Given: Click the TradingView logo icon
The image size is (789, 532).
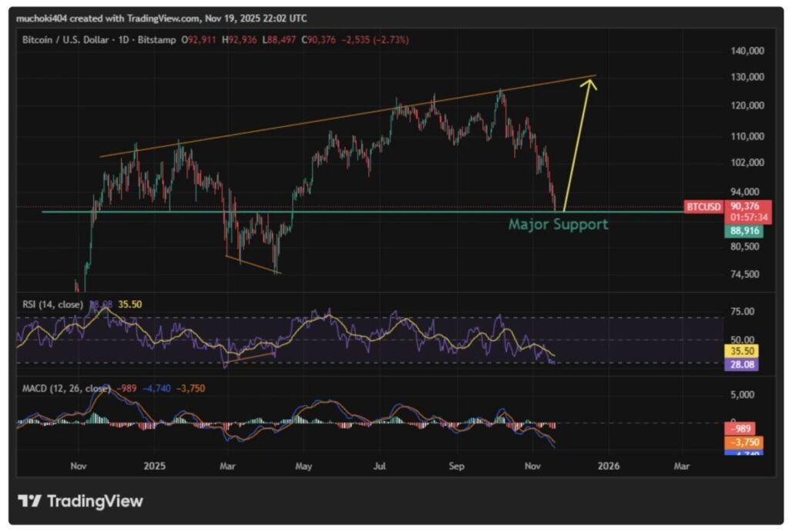Looking at the screenshot, I should click(x=30, y=501).
